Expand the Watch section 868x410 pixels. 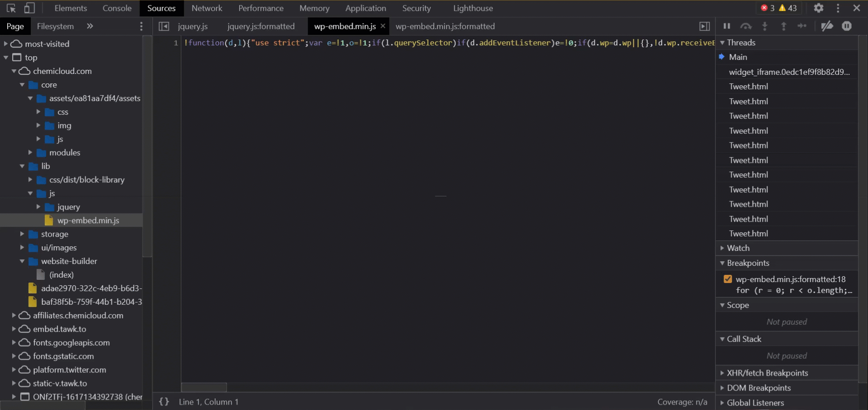738,248
